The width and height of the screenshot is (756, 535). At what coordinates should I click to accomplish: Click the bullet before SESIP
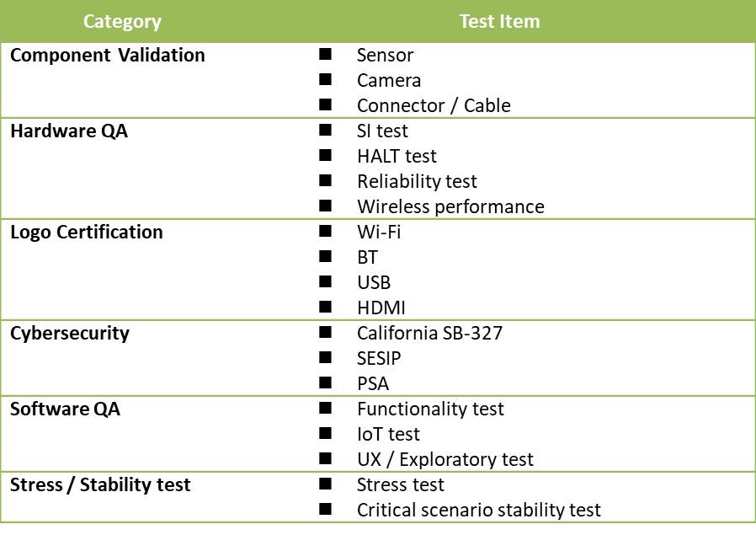[x=325, y=357]
